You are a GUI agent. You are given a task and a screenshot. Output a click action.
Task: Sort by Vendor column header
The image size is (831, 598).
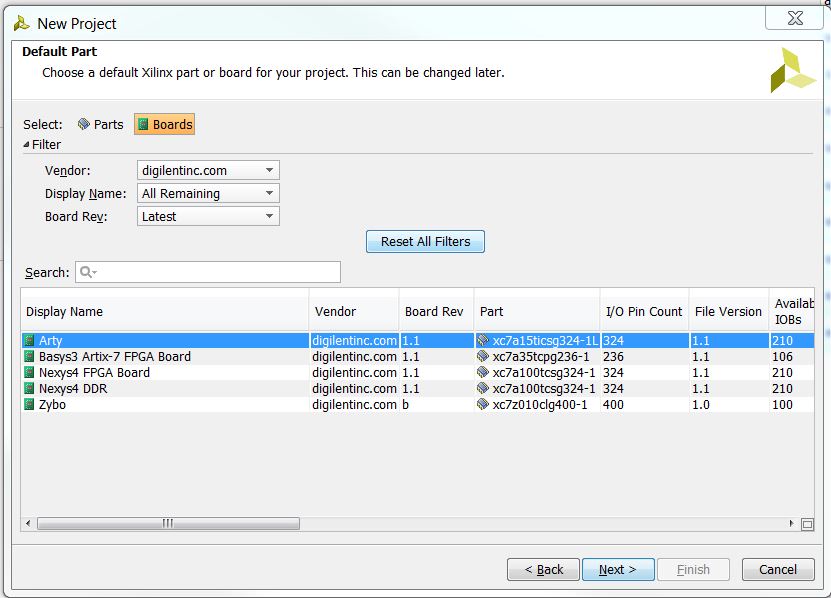[x=354, y=312]
